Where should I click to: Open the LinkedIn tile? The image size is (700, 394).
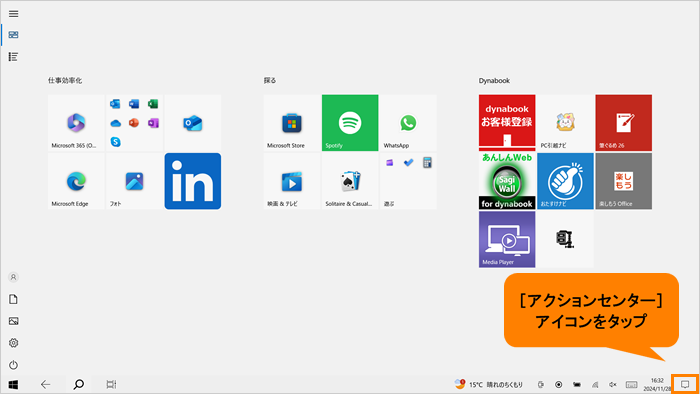193,181
